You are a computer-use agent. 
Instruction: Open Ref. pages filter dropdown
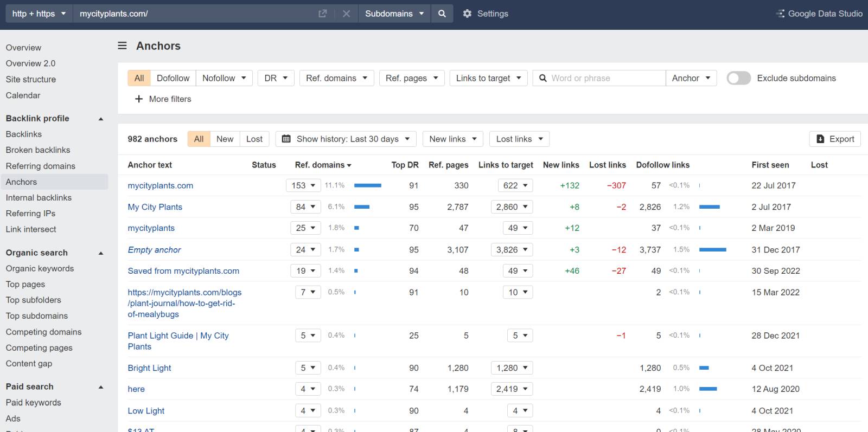tap(412, 78)
